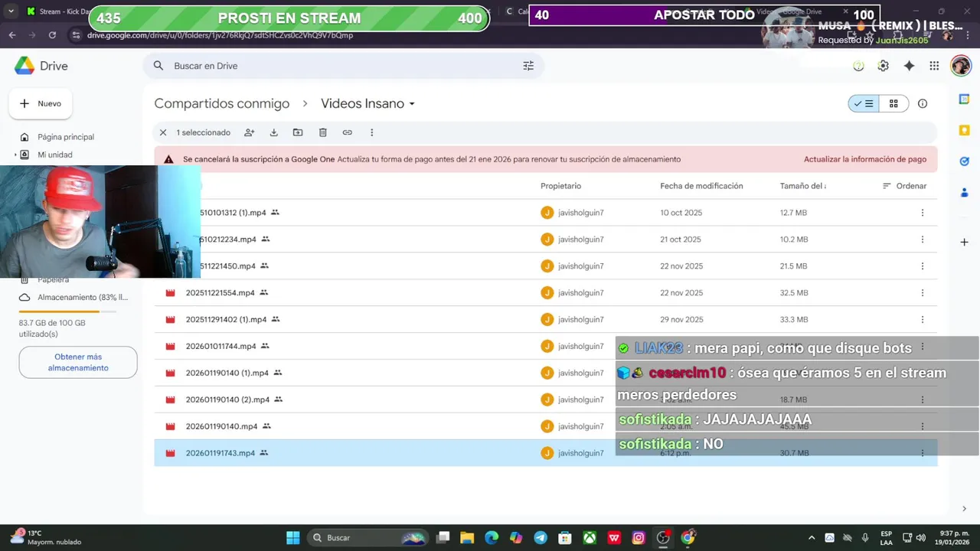Open more options for 21.5 MB file row

[922, 266]
